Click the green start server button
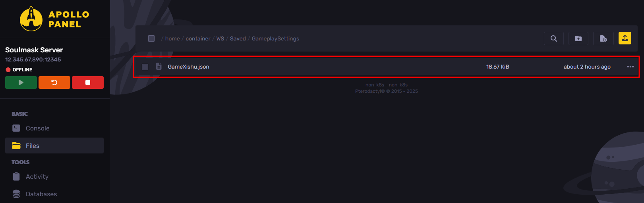This screenshot has height=203, width=644. pyautogui.click(x=21, y=82)
